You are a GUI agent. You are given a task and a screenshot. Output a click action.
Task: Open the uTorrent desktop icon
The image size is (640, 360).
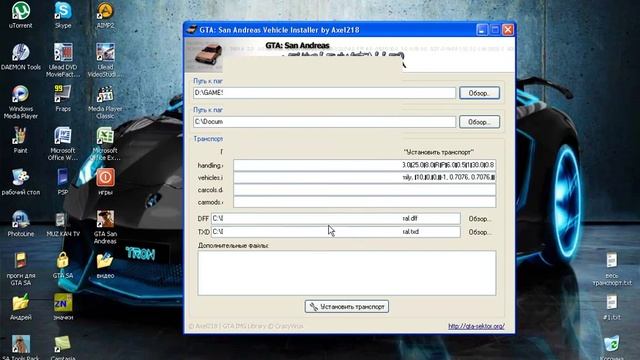[20, 15]
